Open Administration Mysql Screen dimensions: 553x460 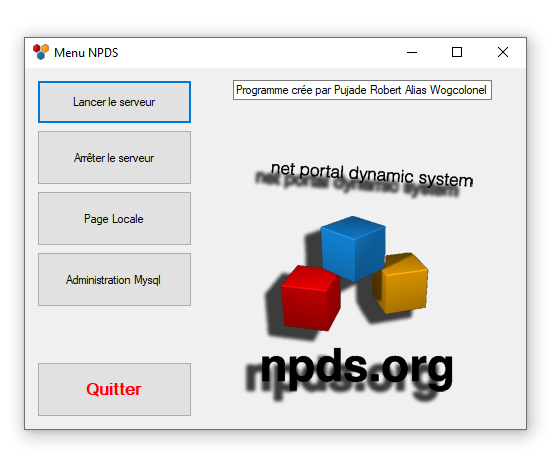[114, 279]
